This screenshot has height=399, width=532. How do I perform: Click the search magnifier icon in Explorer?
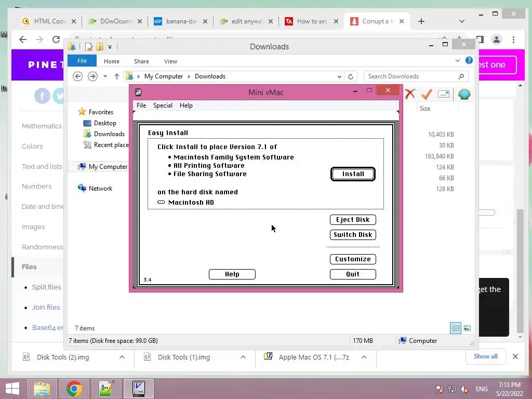(461, 76)
